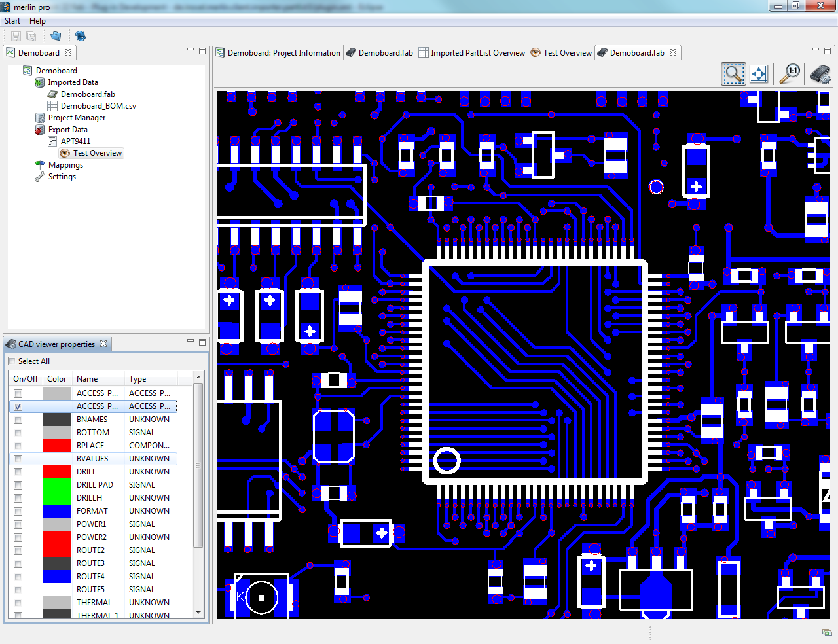
Task: Open a project via folder toolbar icon
Action: pyautogui.click(x=56, y=36)
